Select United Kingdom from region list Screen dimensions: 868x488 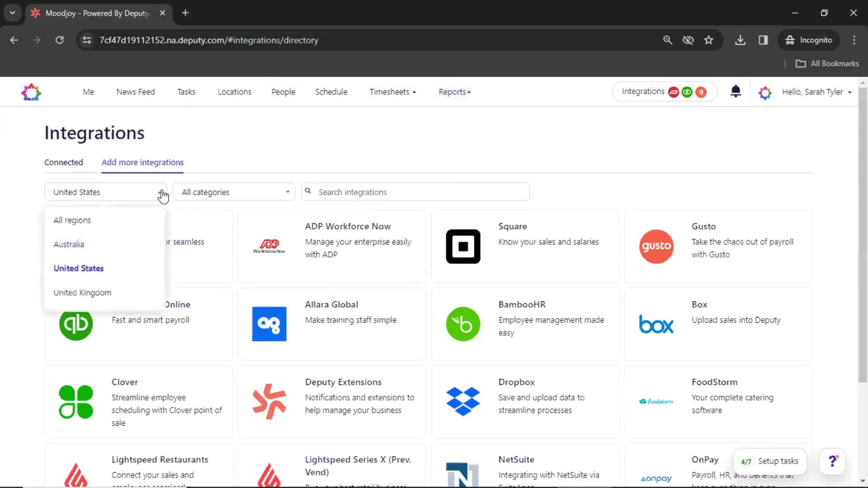(82, 292)
